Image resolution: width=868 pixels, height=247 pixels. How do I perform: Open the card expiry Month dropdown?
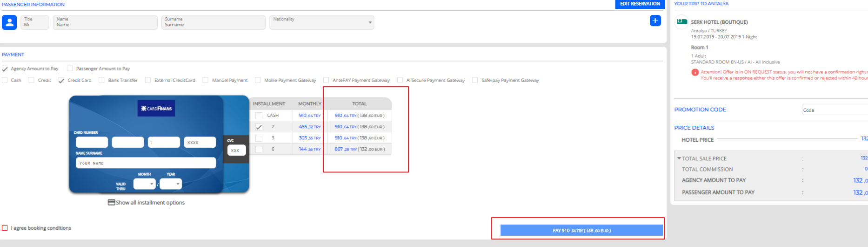tap(144, 184)
